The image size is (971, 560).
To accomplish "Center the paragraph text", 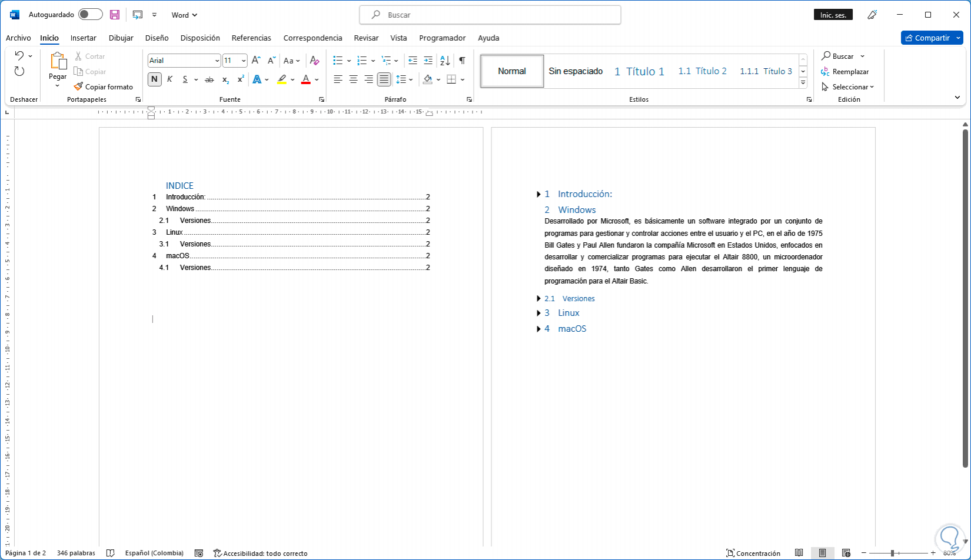I will pos(353,79).
